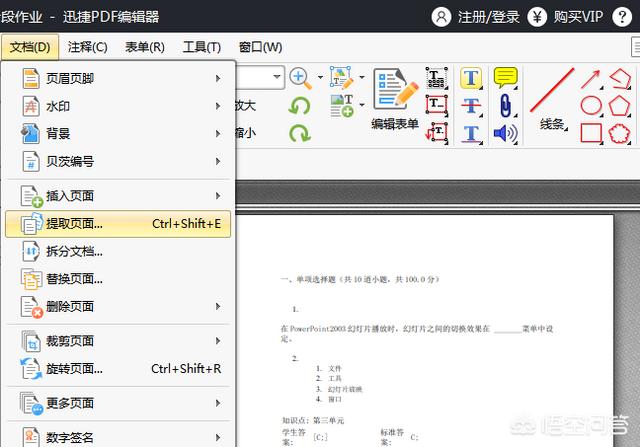
Task: Rotate view clockwise with green arrow
Action: (300, 133)
